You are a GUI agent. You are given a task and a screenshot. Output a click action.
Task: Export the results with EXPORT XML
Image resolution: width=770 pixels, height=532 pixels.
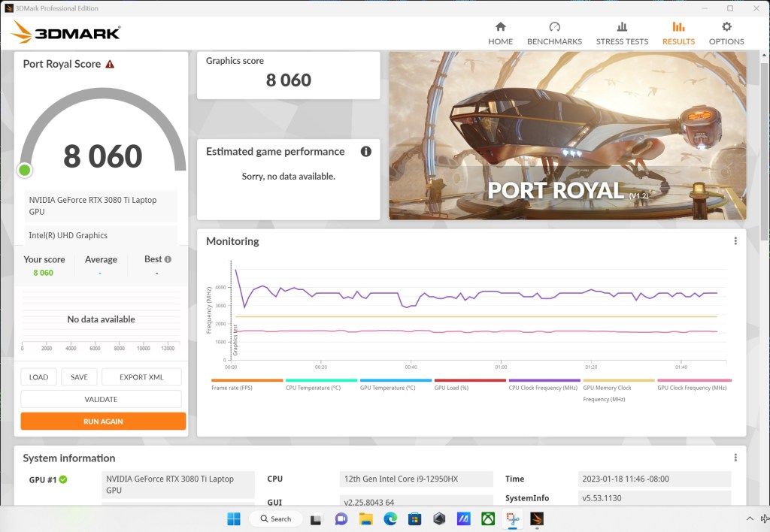(141, 376)
